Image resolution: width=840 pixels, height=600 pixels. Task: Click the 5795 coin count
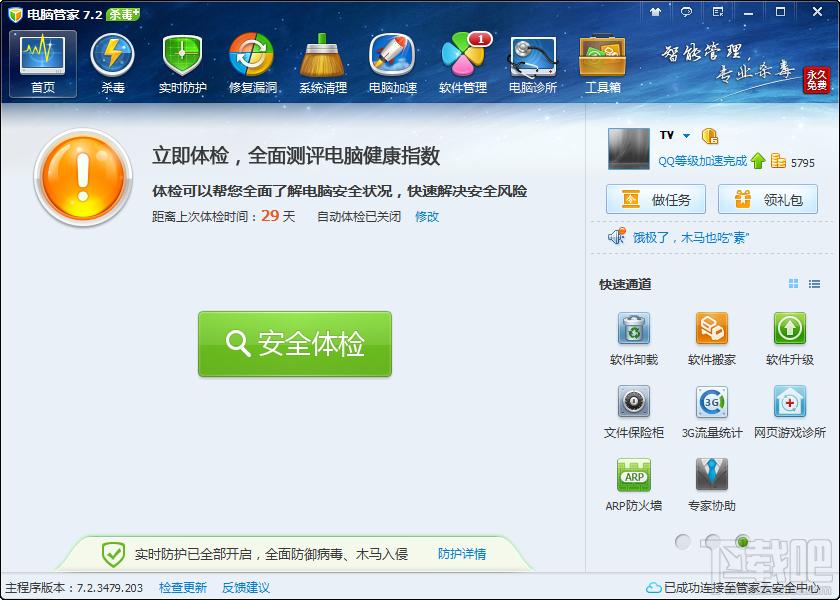tap(802, 162)
